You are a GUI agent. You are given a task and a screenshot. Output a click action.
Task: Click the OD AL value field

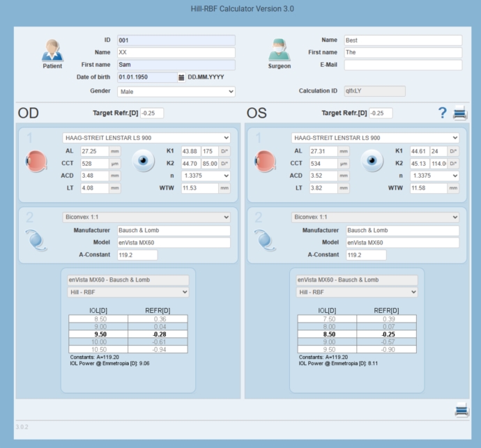89,150
